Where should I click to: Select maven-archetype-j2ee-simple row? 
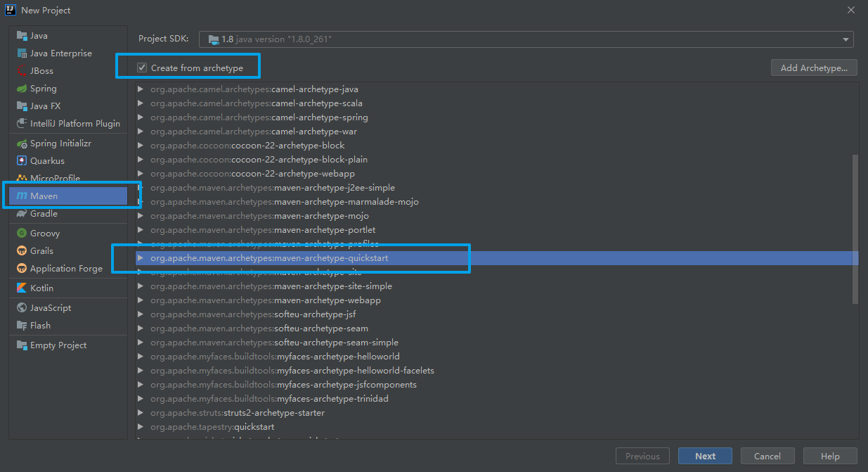pyautogui.click(x=498, y=188)
